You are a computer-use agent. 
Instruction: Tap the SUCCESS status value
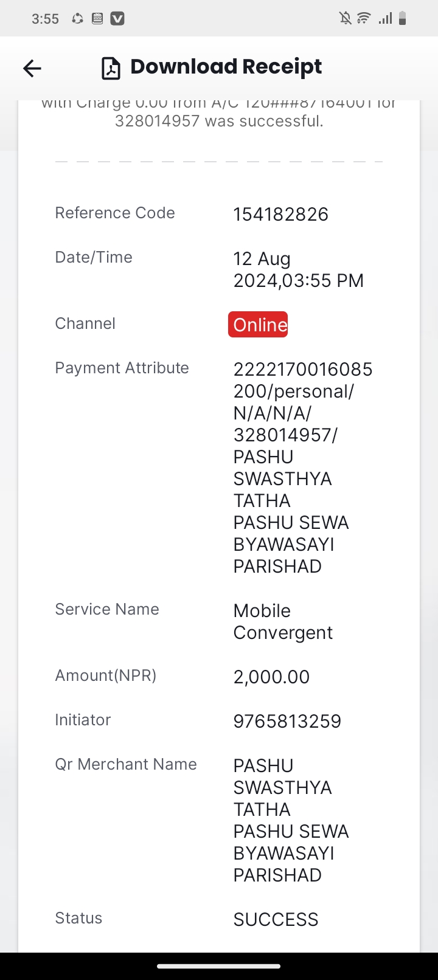pyautogui.click(x=276, y=919)
